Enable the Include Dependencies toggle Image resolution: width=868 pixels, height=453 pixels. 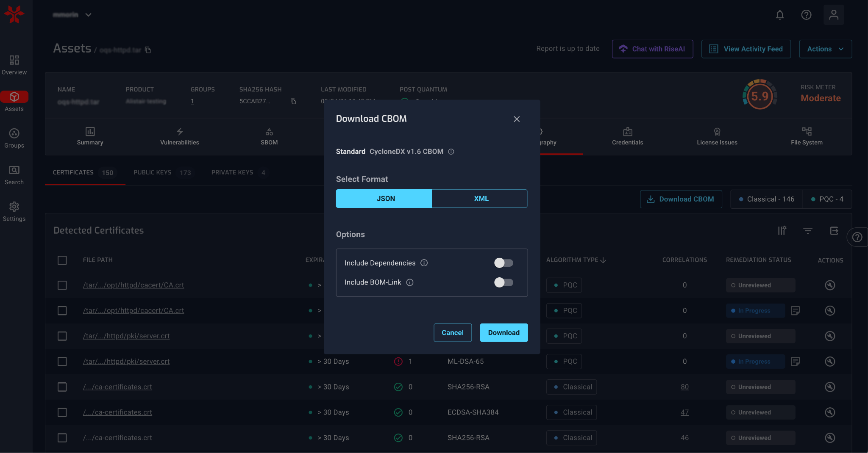point(504,263)
